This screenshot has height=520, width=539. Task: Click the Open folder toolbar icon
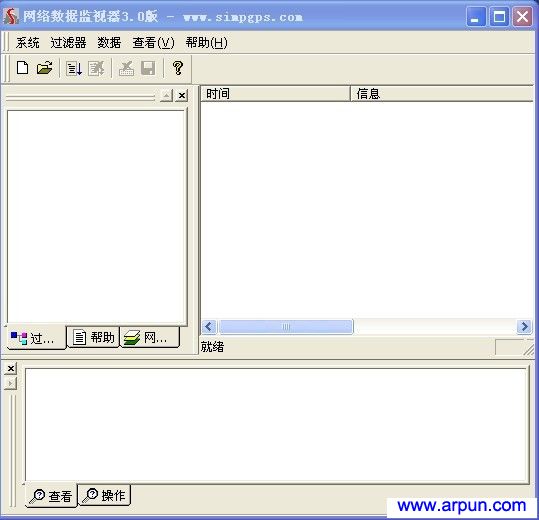[x=45, y=68]
